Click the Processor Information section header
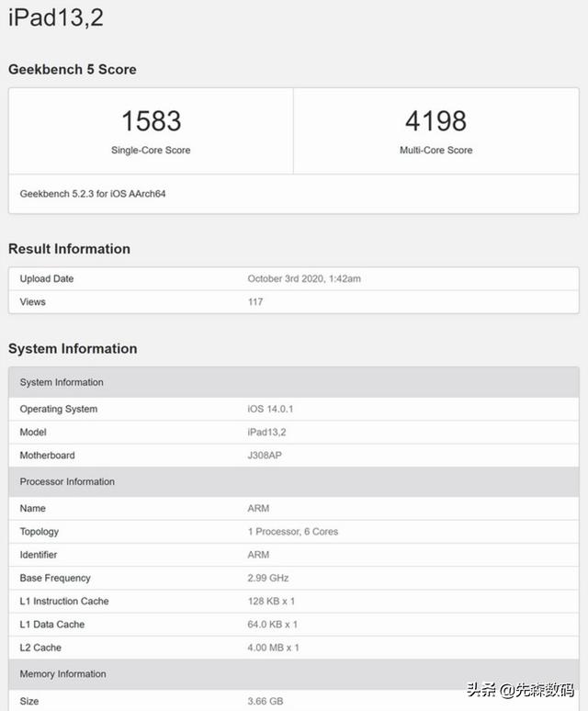The image size is (588, 711). click(x=294, y=481)
